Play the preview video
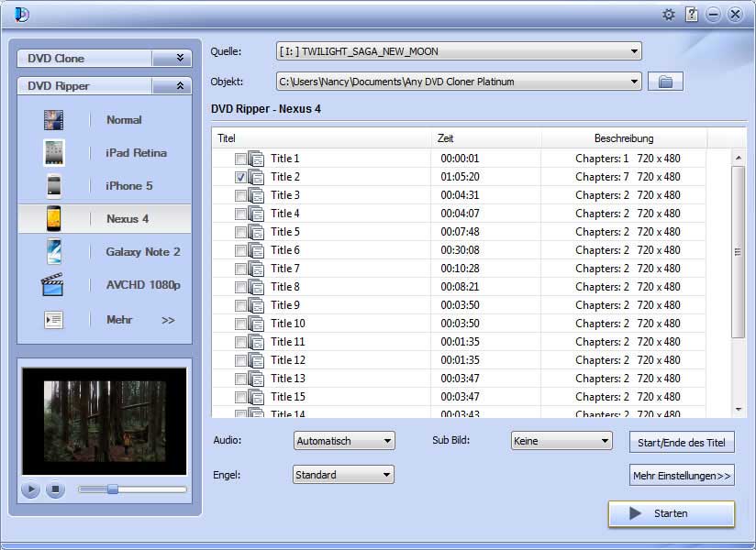 point(30,489)
